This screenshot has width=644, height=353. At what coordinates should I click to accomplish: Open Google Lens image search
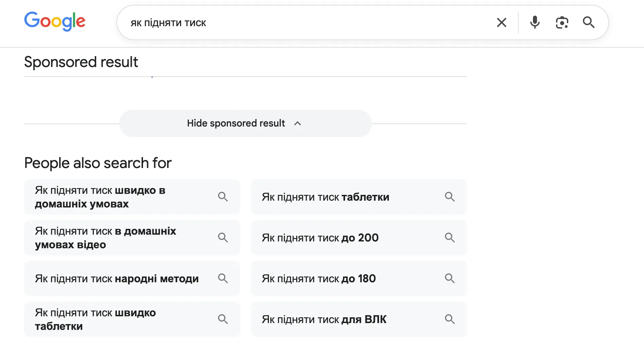click(562, 22)
